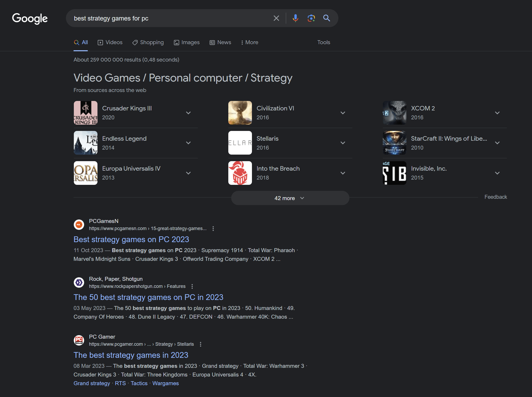Screen dimensions: 532x397
Task: Select the Videos search tab
Action: [110, 42]
